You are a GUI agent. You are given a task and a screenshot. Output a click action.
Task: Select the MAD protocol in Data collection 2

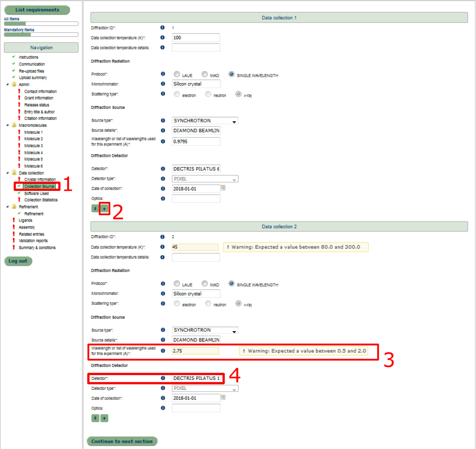coord(205,284)
